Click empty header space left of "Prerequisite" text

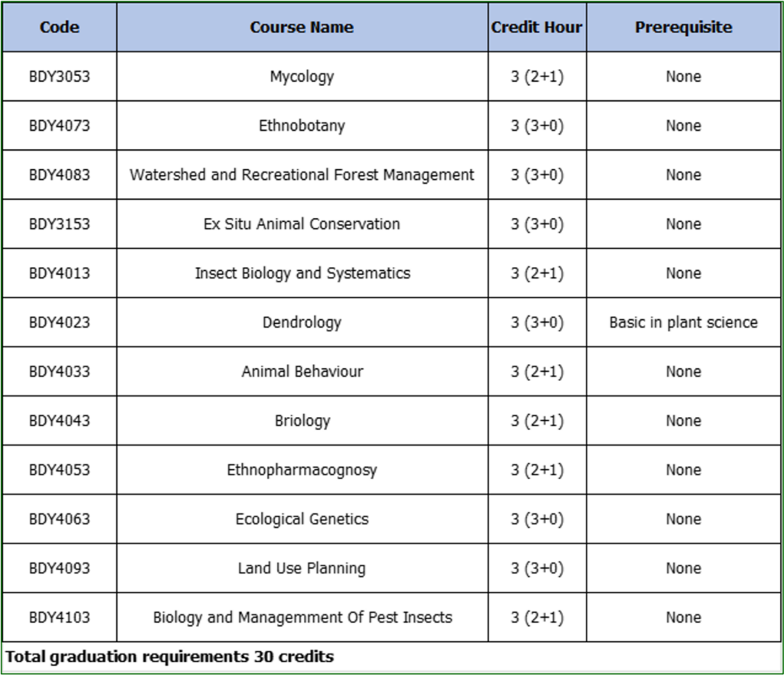610,28
